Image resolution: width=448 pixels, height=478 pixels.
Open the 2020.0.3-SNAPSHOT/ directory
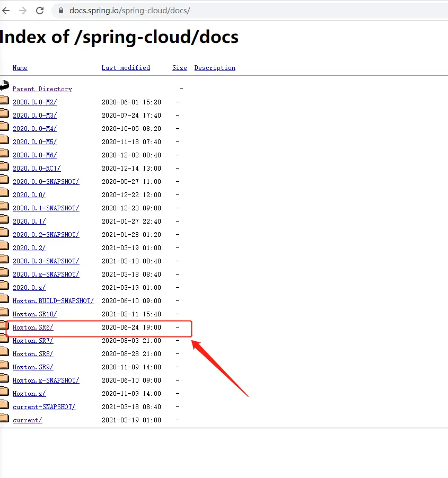(x=46, y=261)
